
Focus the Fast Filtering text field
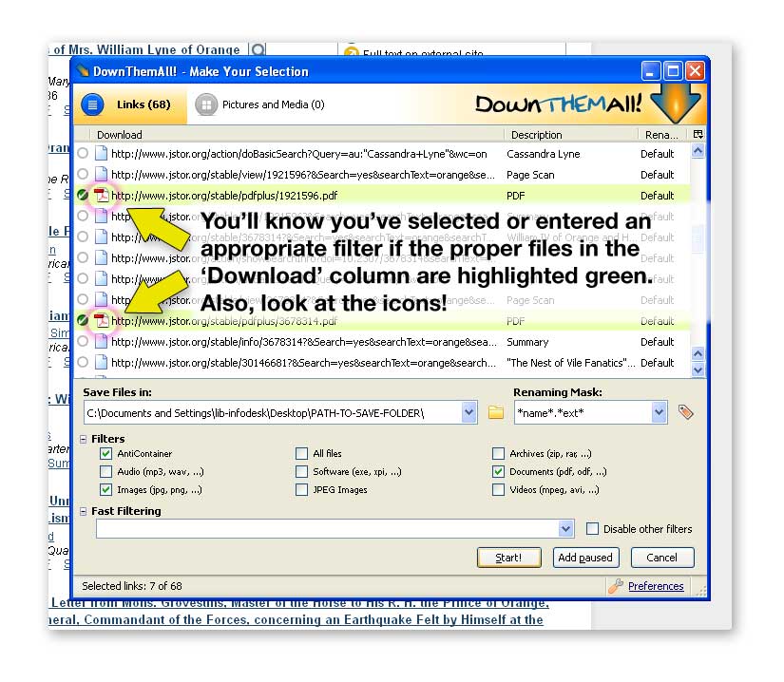(328, 529)
